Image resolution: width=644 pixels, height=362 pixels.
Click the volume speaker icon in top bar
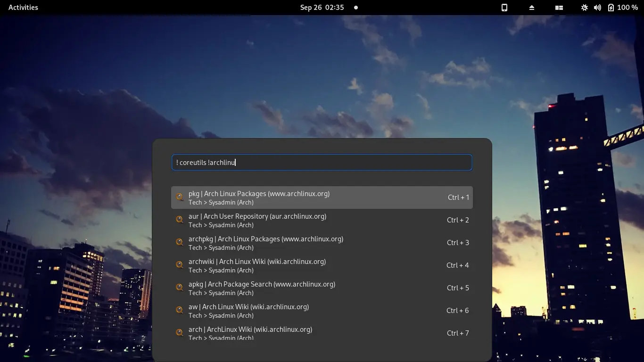(597, 8)
